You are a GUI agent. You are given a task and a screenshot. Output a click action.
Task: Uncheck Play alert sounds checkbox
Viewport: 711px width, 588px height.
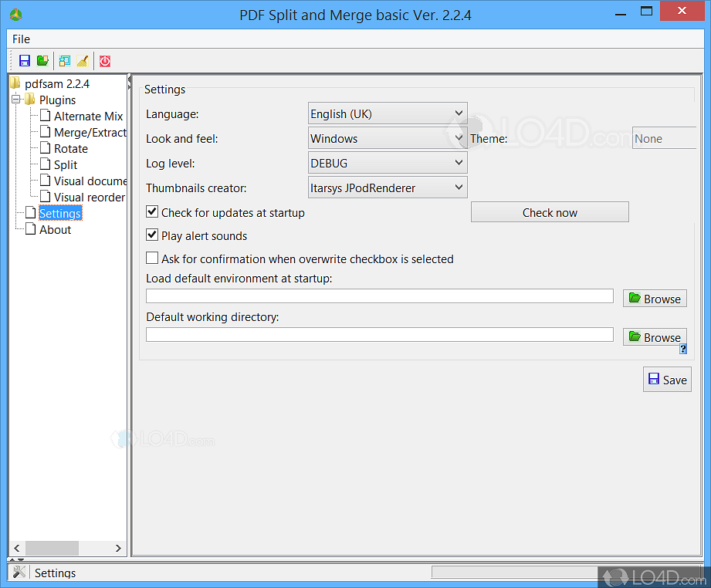(152, 235)
